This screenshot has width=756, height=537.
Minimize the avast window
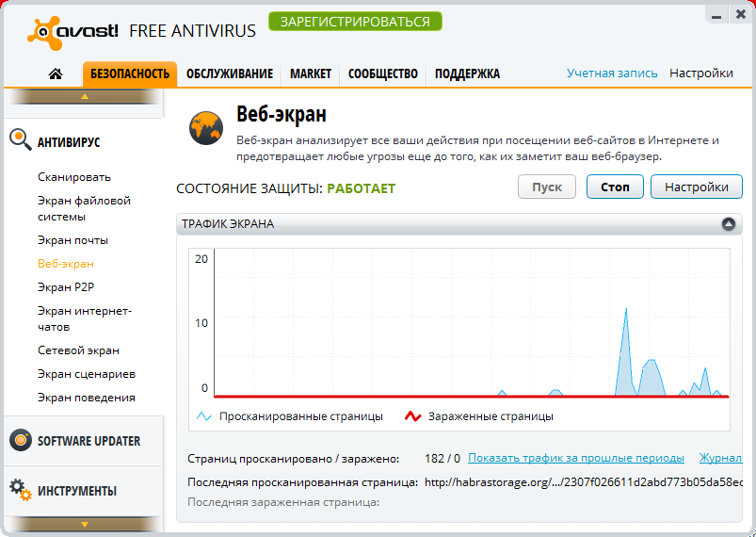(716, 16)
